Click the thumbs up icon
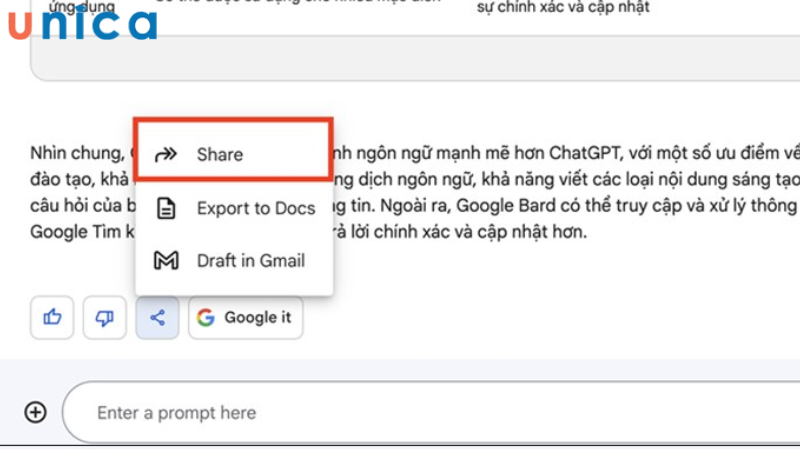 point(52,317)
